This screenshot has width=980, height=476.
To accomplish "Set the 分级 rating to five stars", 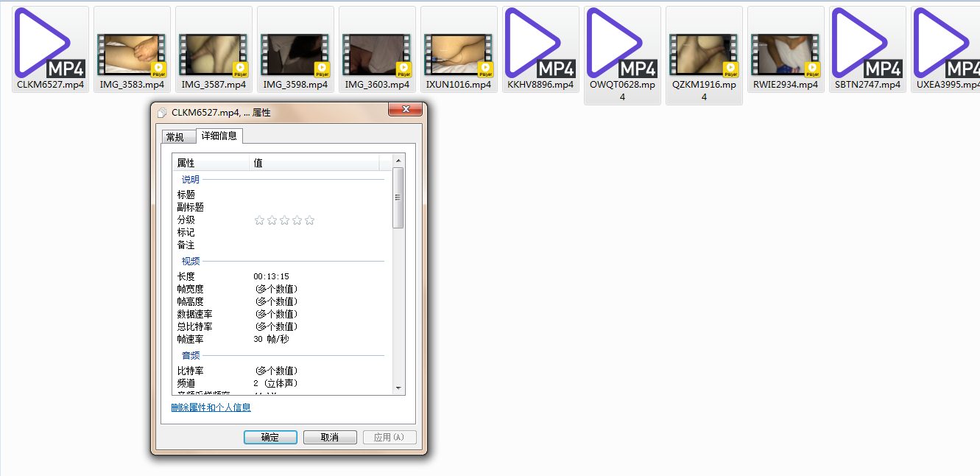I will (x=310, y=220).
